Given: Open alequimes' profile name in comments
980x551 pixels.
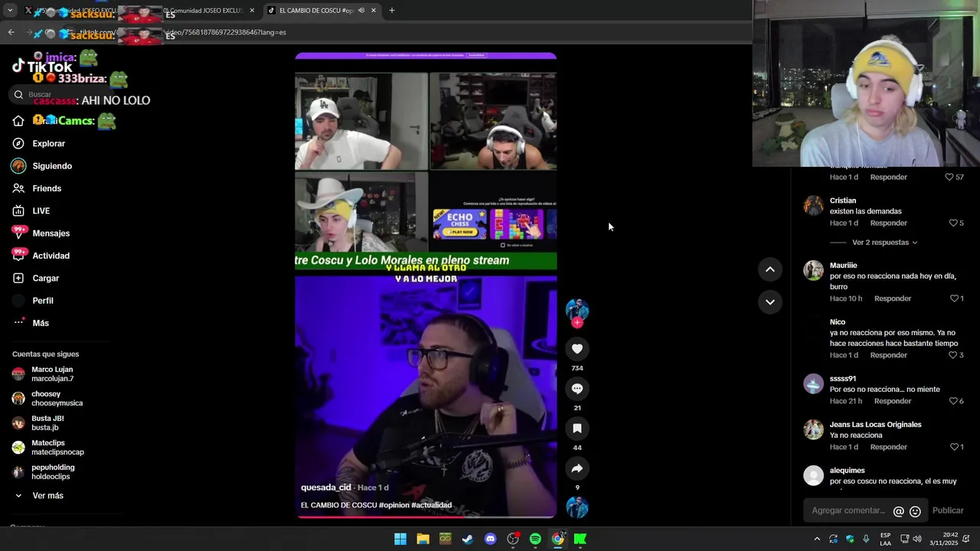Looking at the screenshot, I should tap(848, 471).
